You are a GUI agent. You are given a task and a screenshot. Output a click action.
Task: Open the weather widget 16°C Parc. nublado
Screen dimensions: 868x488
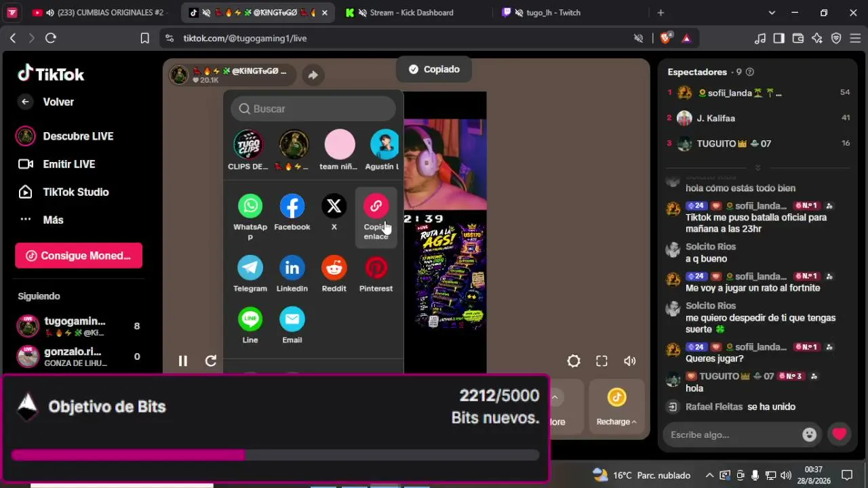point(642,475)
